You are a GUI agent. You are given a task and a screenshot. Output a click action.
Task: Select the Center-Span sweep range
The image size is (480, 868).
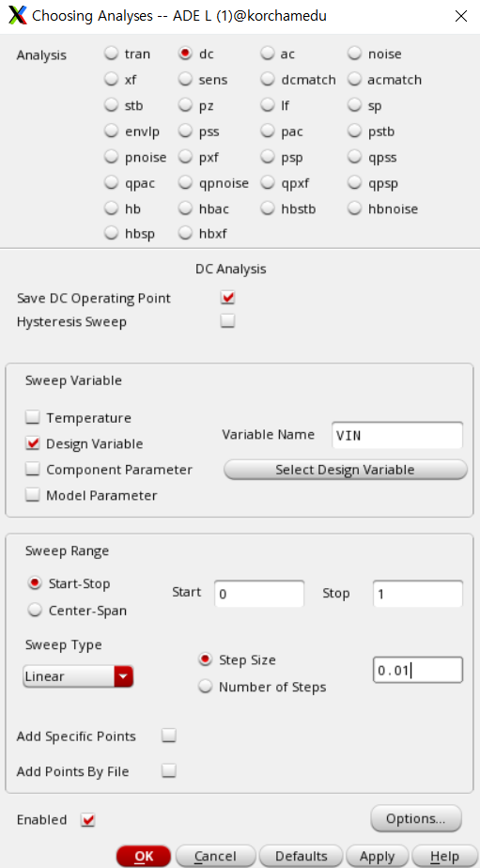(x=36, y=610)
